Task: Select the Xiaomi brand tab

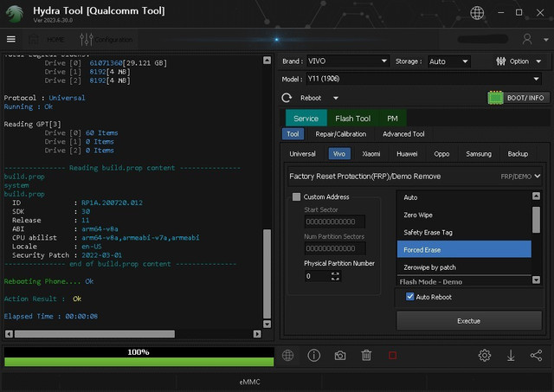Action: (371, 154)
